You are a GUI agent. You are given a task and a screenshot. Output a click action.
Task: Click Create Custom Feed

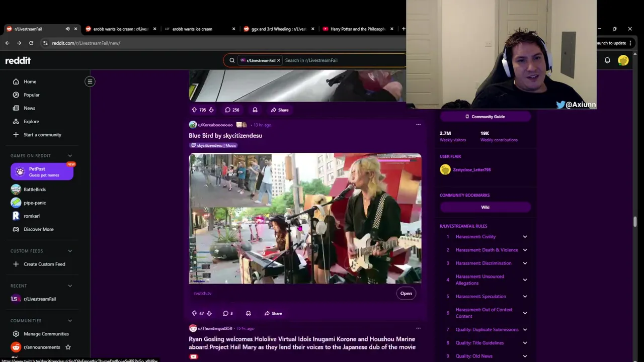(x=43, y=264)
